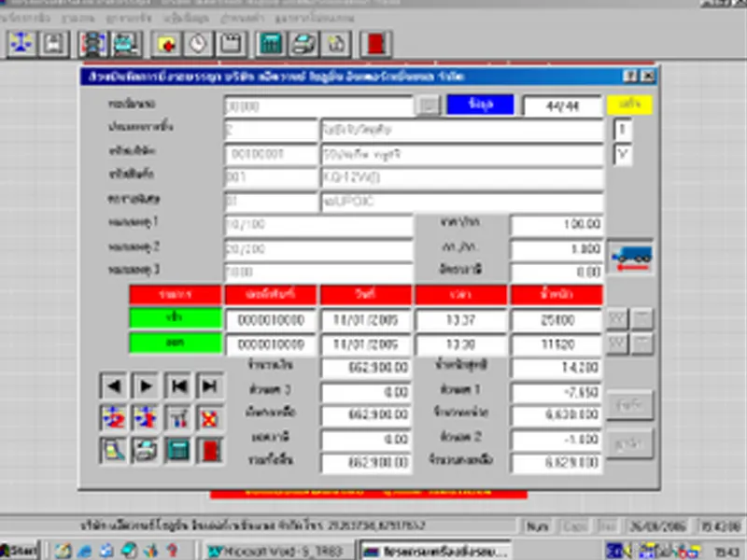Click the lower greyed button at dialog right edge
The image size is (747, 560).
[x=629, y=443]
